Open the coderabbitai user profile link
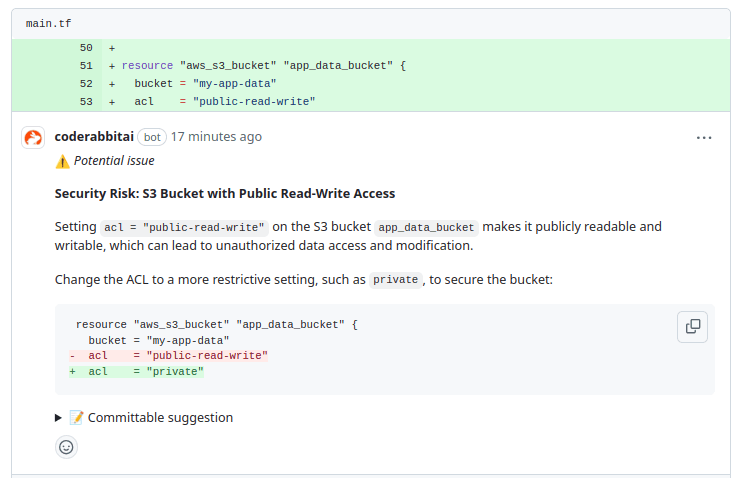Image resolution: width=745 pixels, height=478 pixels. (x=94, y=137)
